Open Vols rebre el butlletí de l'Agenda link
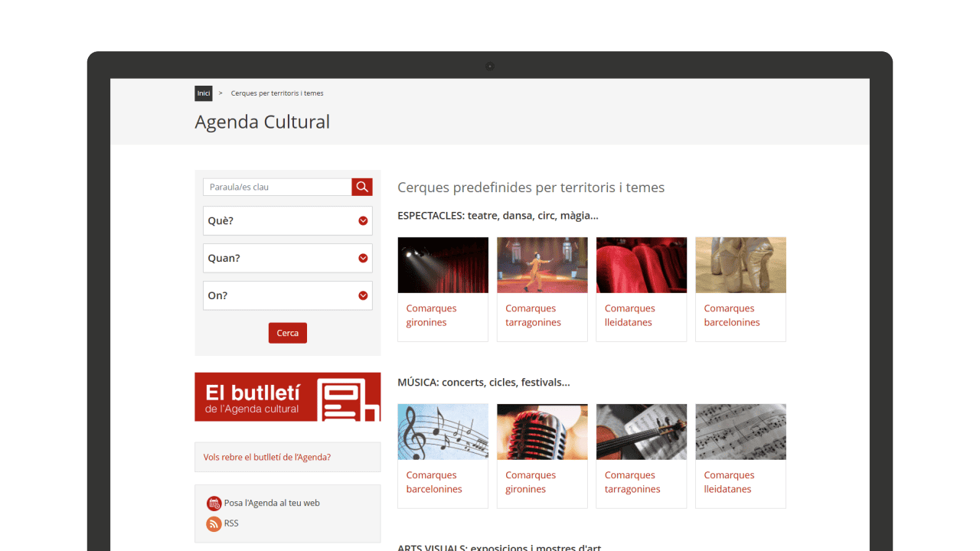The height and width of the screenshot is (551, 980). point(267,457)
